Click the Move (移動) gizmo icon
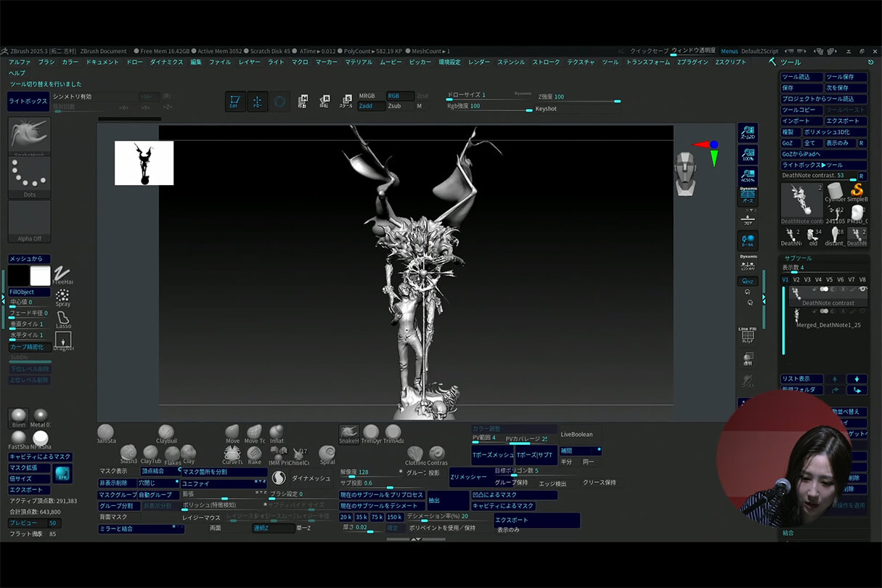This screenshot has height=588, width=882. (x=302, y=101)
